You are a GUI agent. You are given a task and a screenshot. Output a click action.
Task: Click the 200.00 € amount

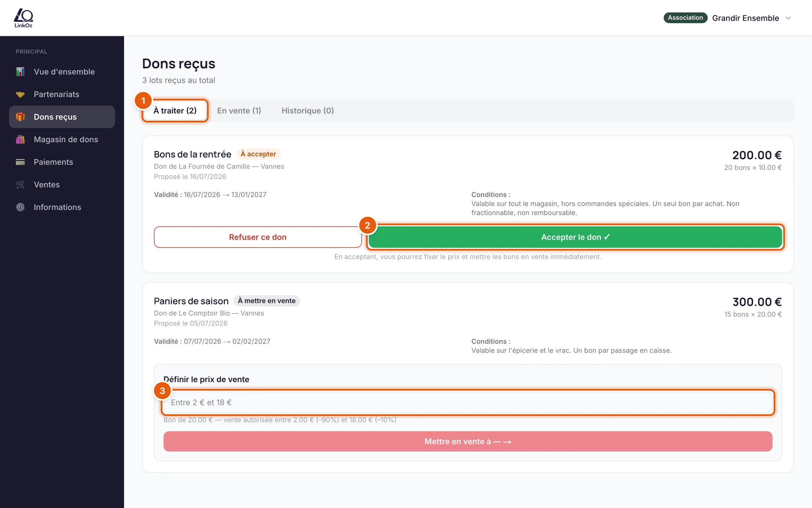tap(757, 155)
